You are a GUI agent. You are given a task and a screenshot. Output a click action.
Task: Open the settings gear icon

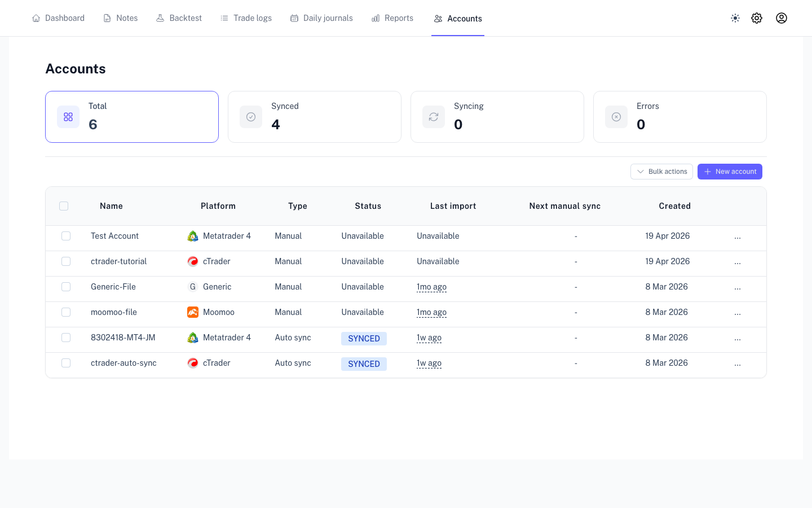point(757,18)
